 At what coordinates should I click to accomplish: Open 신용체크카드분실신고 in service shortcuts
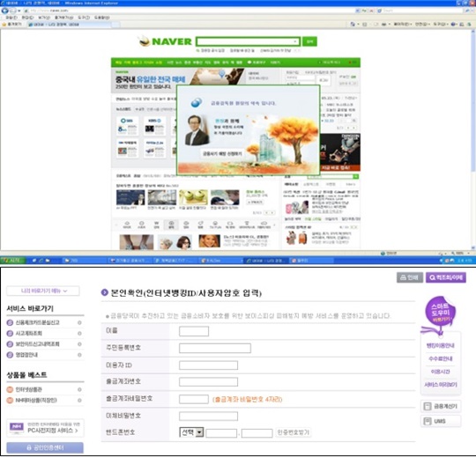[x=38, y=322]
